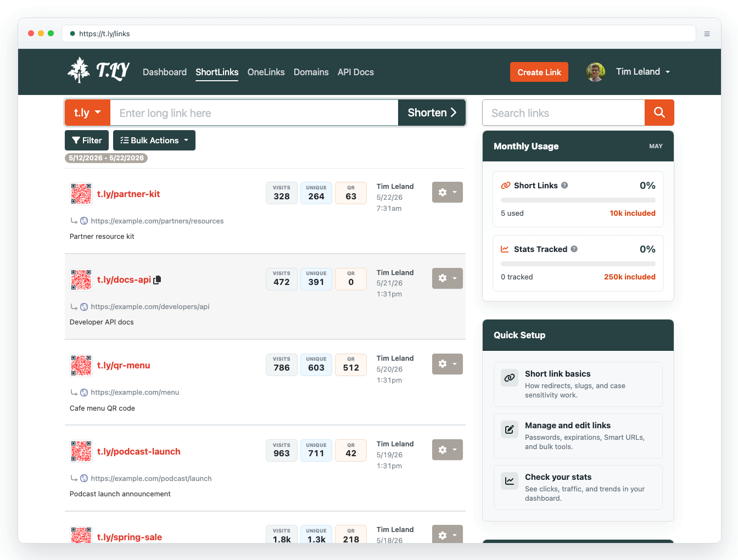Click the 5/12/2026 - 5/22/2026 date range badge
Screen dimensions: 738x560
107,158
